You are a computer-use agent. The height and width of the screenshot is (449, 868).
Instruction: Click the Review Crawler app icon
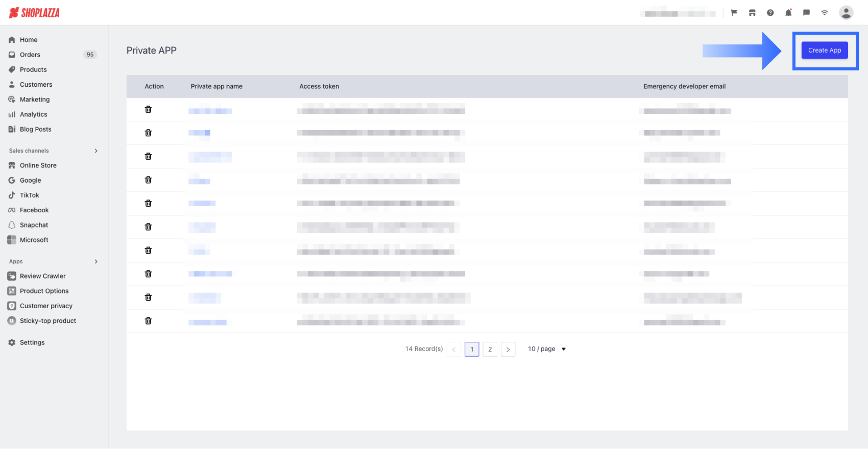(x=12, y=276)
